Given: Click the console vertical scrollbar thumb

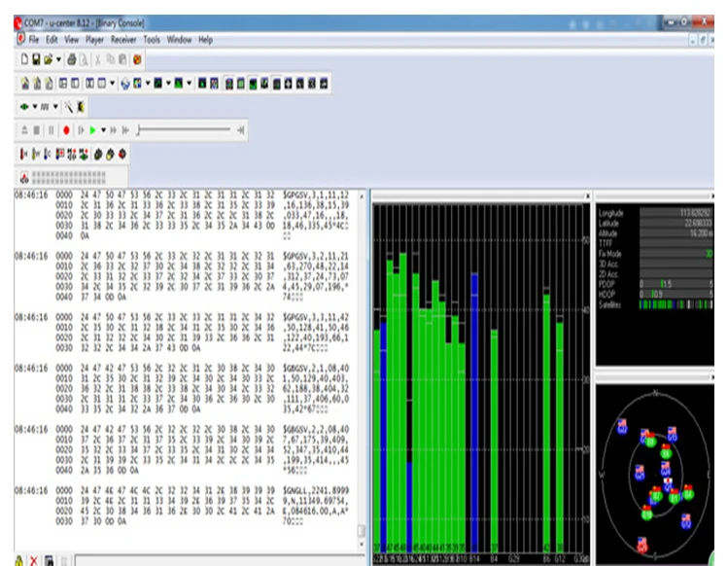Looking at the screenshot, I should (362, 531).
